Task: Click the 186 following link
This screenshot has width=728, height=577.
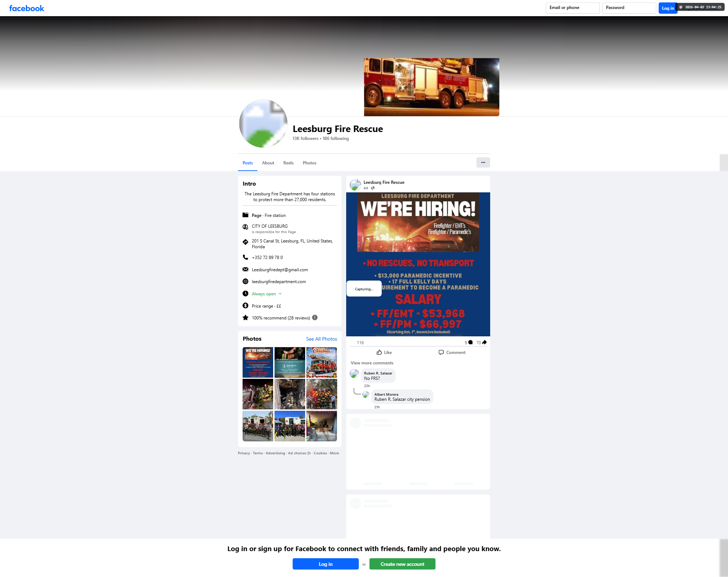Action: point(336,138)
